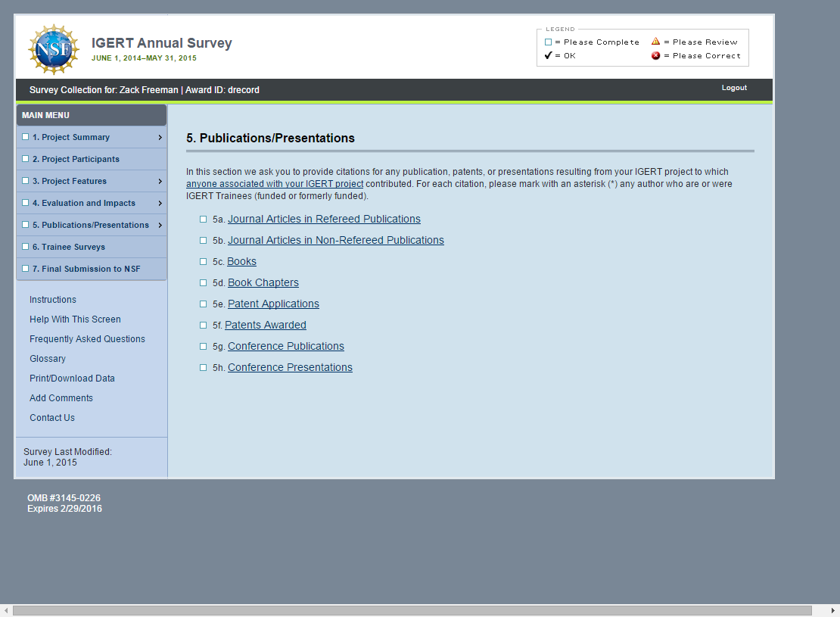Click status box beside 5b Non-Refereed Publications
The image size is (840, 617).
[203, 241]
